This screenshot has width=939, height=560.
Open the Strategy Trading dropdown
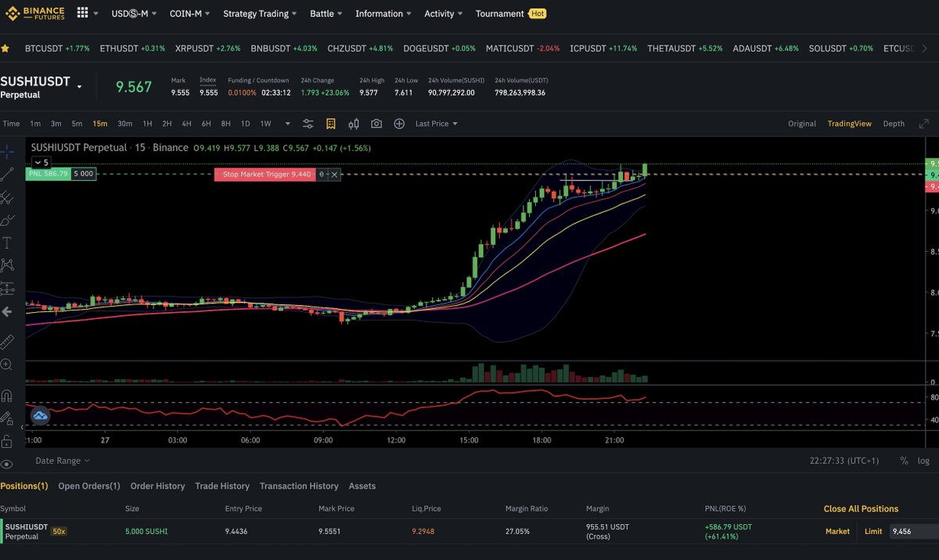point(261,13)
